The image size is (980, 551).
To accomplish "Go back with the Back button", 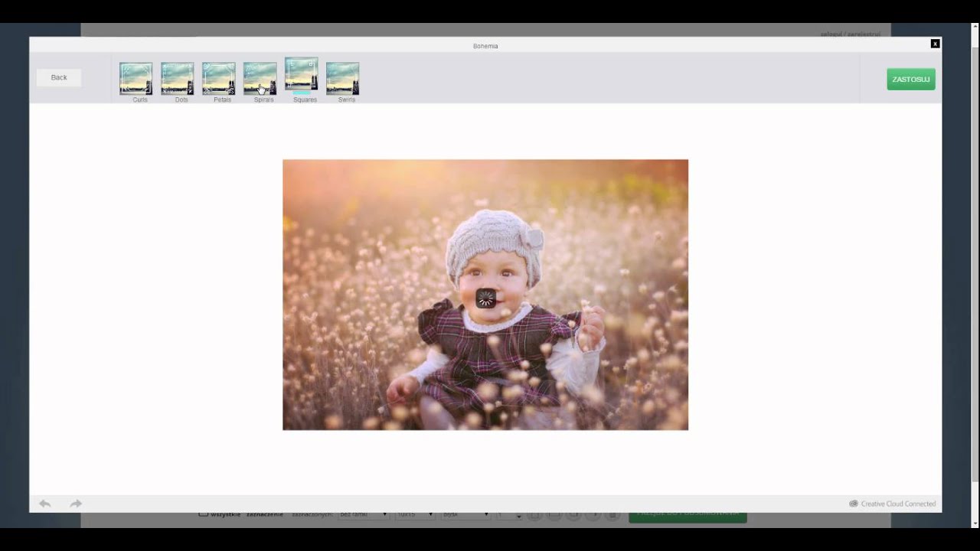I will tap(59, 77).
